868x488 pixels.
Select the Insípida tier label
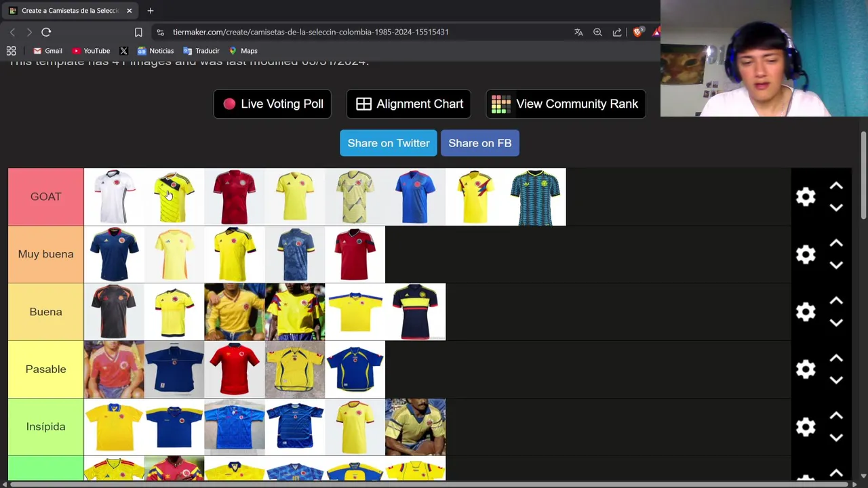pyautogui.click(x=46, y=427)
